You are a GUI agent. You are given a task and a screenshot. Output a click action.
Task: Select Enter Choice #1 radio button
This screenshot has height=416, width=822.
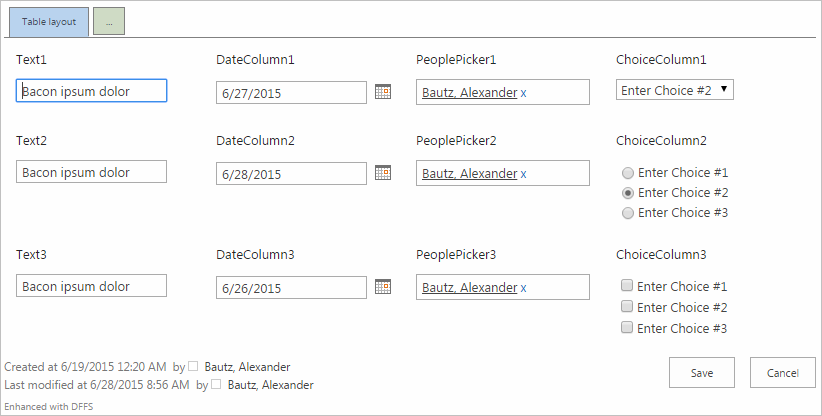[627, 172]
